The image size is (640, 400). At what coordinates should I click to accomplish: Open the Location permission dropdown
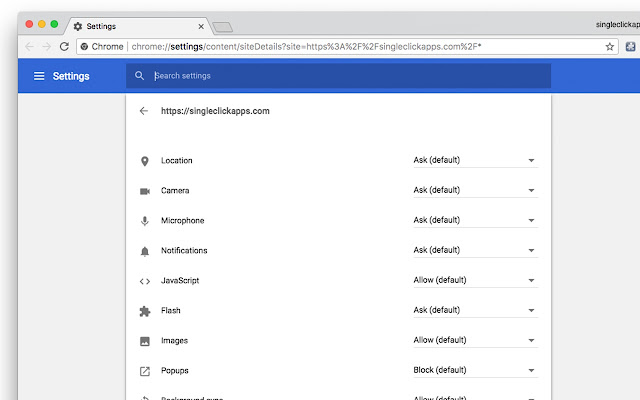(476, 160)
